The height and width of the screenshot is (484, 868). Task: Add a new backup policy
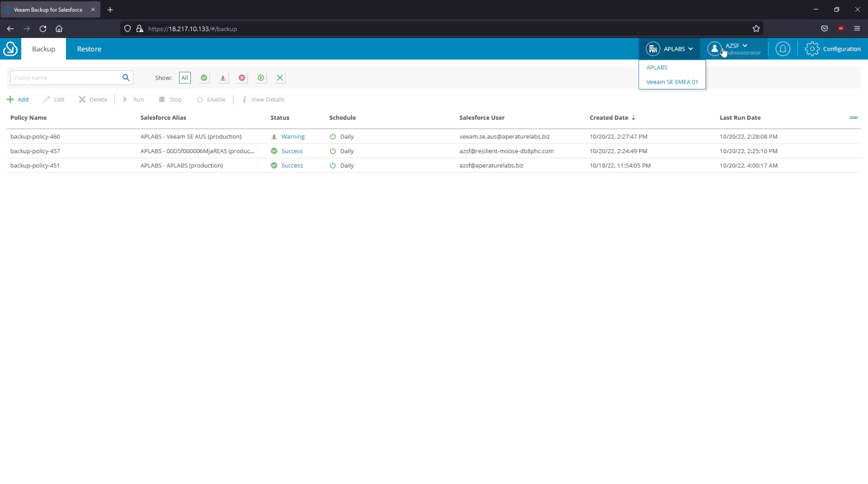(18, 99)
